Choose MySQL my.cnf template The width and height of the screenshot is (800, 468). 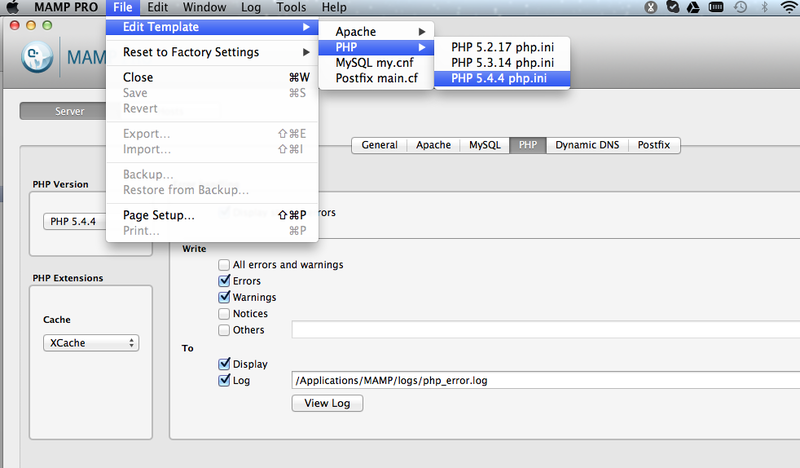tap(377, 63)
